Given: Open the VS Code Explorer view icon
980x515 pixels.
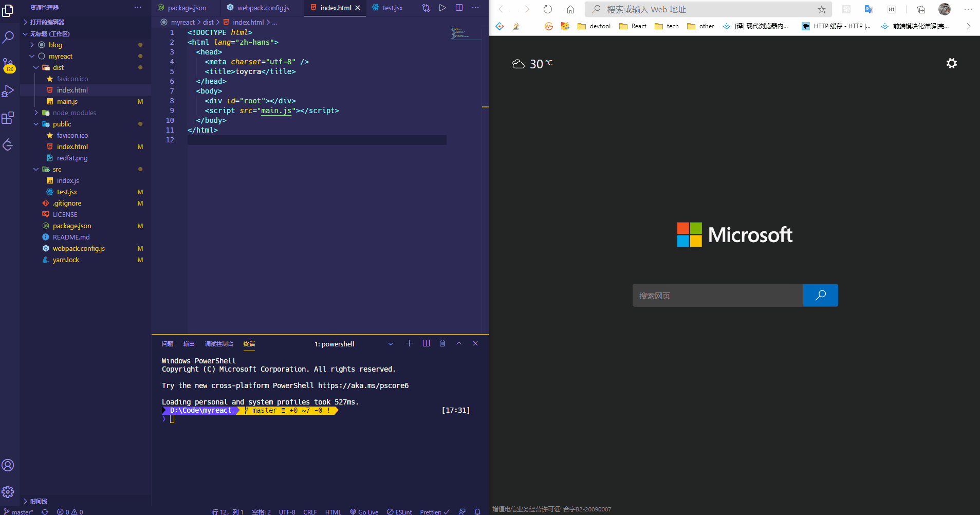Looking at the screenshot, I should 8,10.
